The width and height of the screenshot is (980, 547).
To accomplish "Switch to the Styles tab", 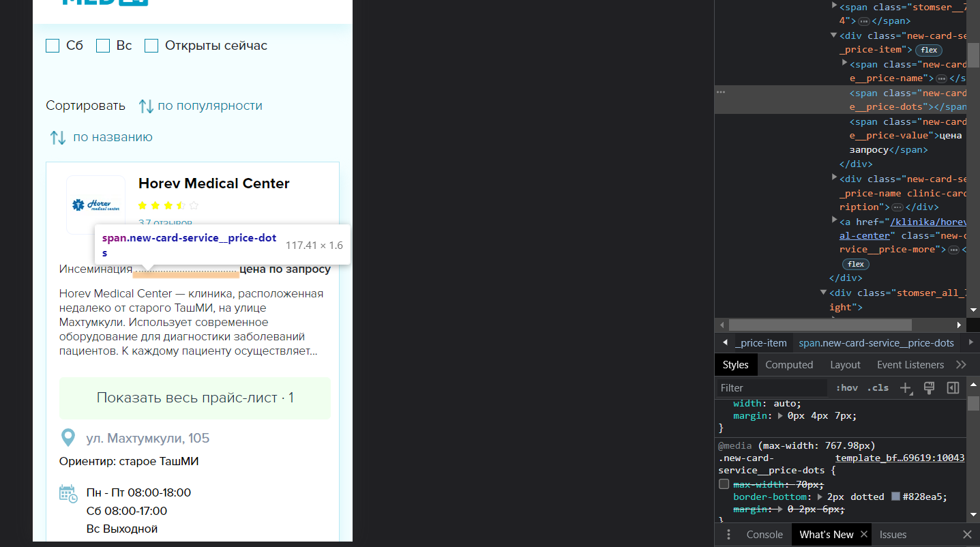I will [x=735, y=365].
